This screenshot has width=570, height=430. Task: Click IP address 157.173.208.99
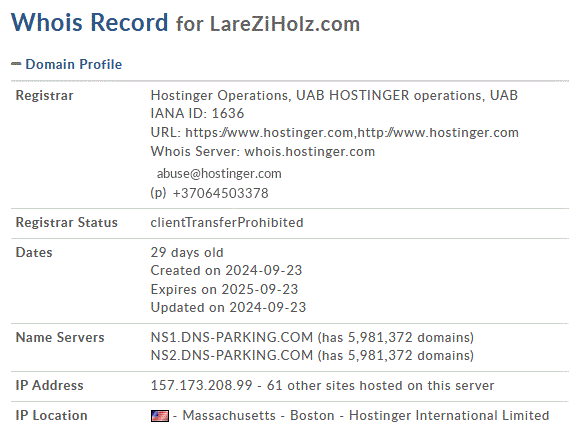[201, 386]
